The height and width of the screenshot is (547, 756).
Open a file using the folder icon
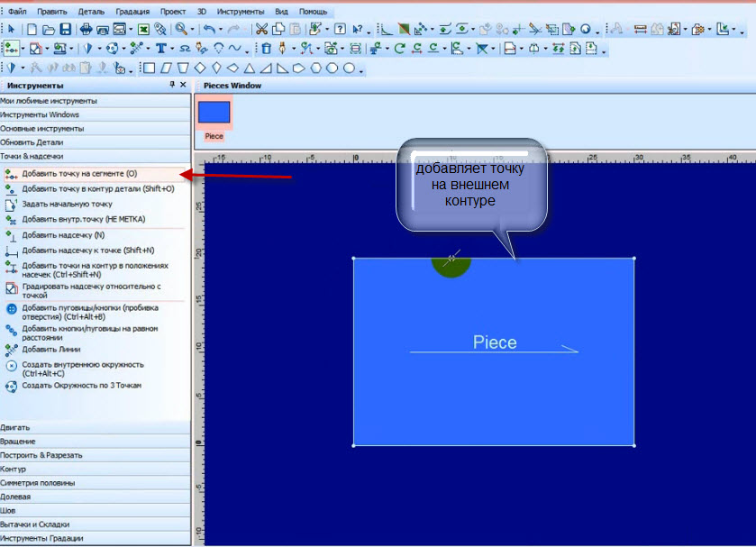(x=49, y=30)
